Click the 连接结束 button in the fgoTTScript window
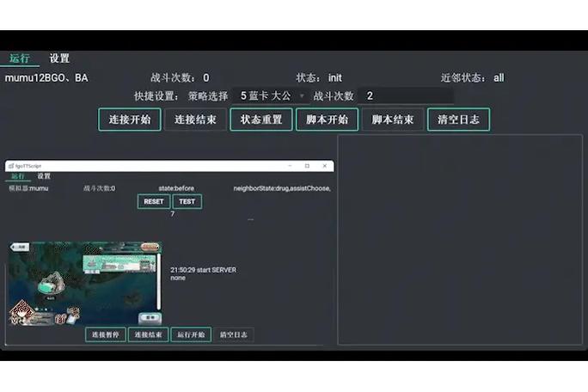 tap(148, 334)
